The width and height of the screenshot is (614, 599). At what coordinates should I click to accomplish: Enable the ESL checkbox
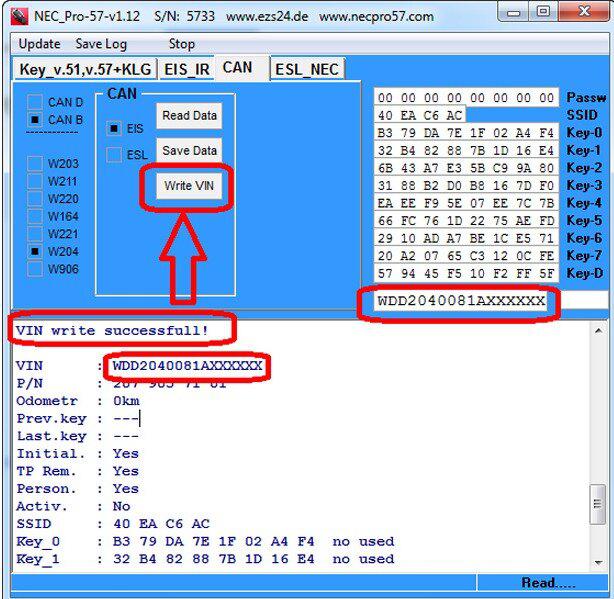point(114,154)
